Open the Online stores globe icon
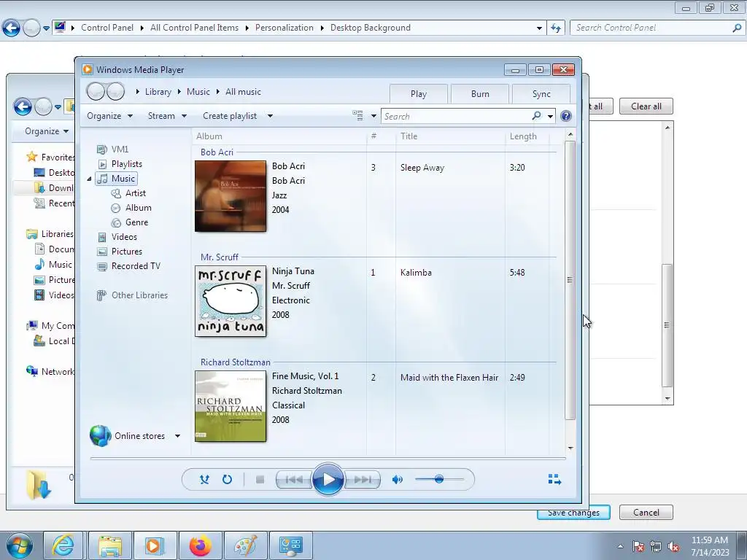The height and width of the screenshot is (560, 747). point(100,436)
